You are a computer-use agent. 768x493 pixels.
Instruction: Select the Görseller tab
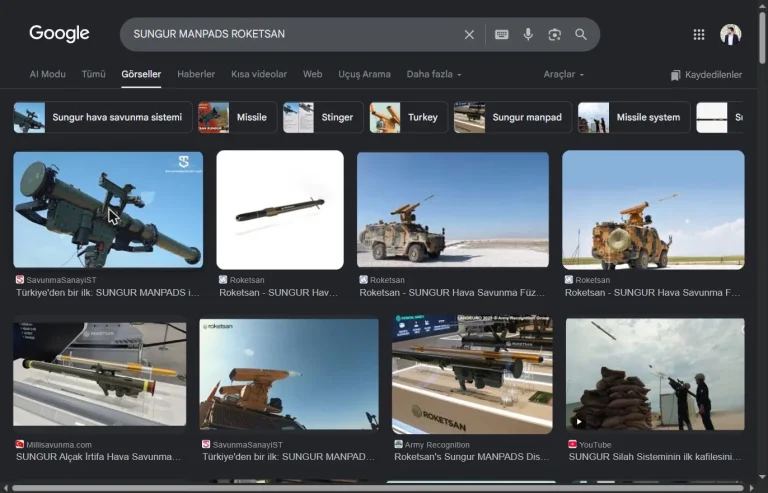click(141, 74)
